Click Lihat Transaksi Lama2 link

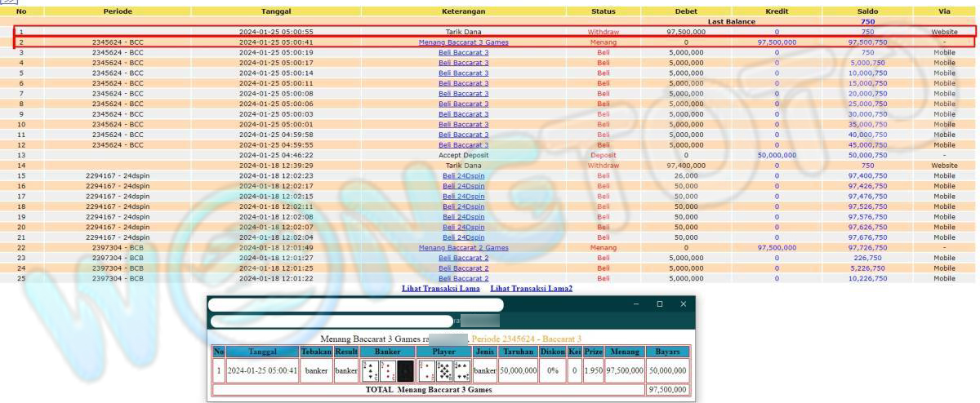pyautogui.click(x=531, y=289)
